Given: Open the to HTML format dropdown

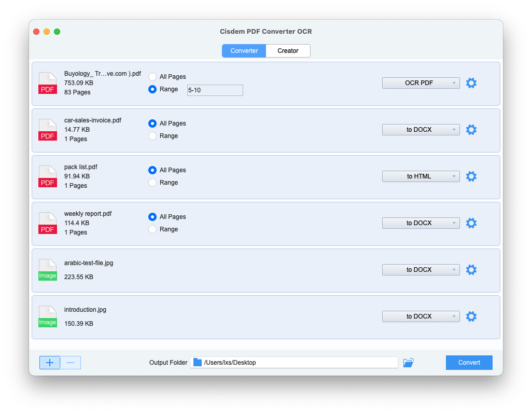Looking at the screenshot, I should (x=421, y=176).
